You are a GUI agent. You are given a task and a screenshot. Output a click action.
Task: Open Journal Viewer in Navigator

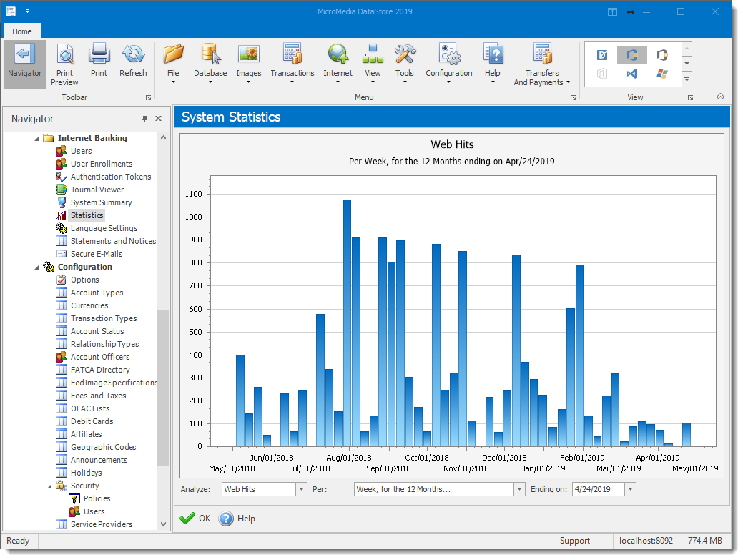(97, 189)
